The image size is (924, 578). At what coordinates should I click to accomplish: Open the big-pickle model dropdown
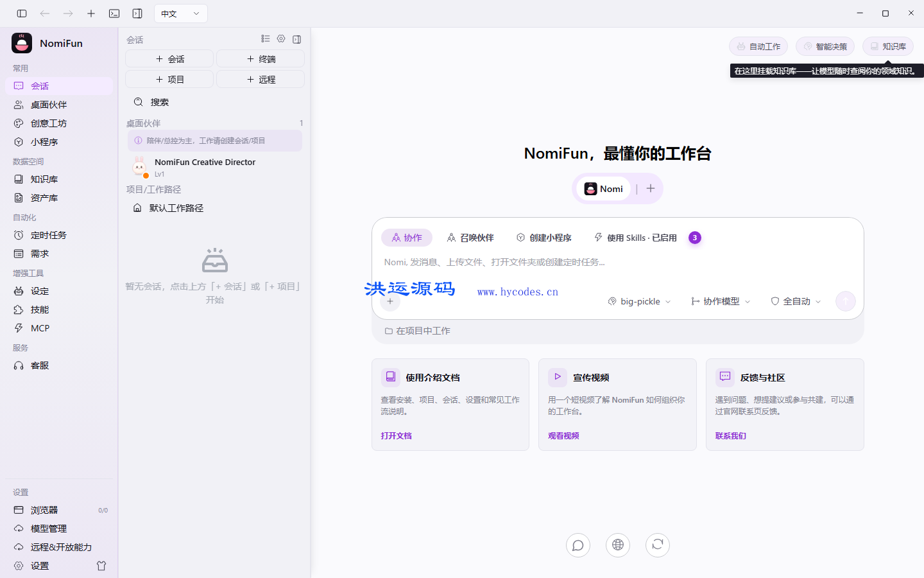point(639,301)
